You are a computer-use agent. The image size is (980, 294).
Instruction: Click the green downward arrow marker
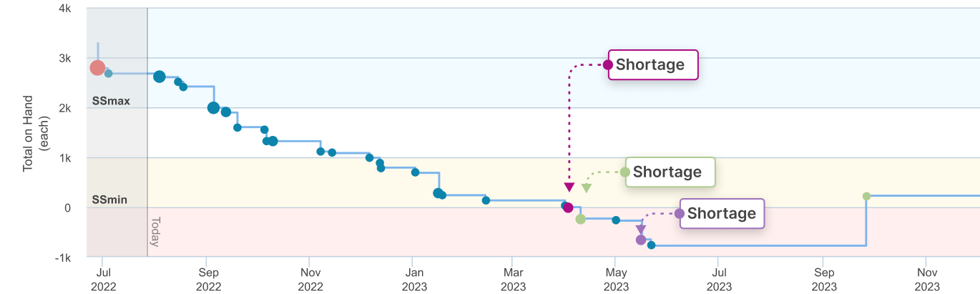pos(586,188)
